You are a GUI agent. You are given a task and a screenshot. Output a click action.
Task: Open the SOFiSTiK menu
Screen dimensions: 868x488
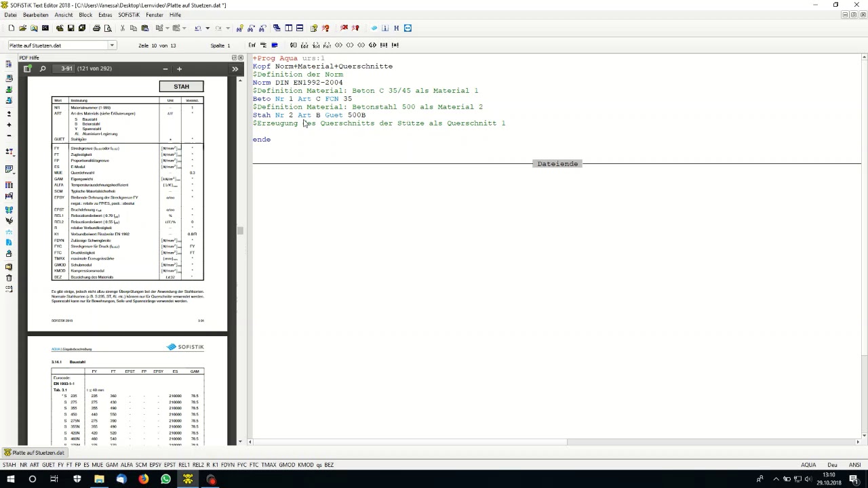click(x=128, y=15)
